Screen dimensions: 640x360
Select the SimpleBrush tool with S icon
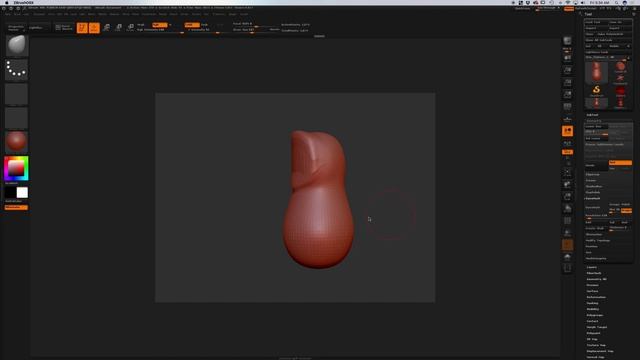pyautogui.click(x=596, y=90)
